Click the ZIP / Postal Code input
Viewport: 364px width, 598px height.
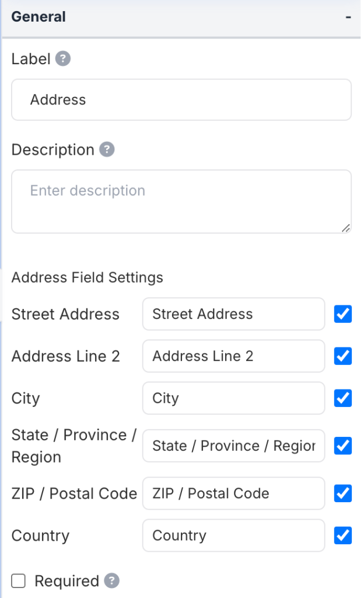(x=233, y=493)
